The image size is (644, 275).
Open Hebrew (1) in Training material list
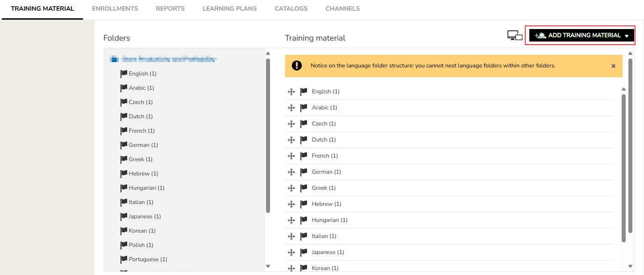coord(327,204)
